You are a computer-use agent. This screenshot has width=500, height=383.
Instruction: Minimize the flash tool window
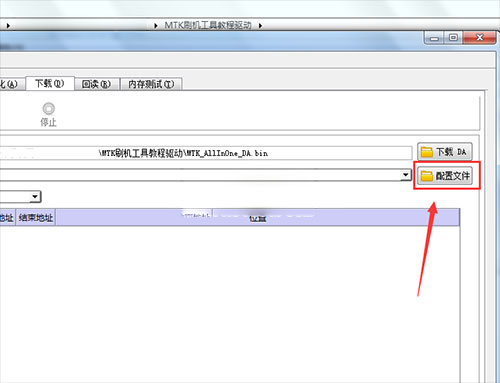(434, 38)
